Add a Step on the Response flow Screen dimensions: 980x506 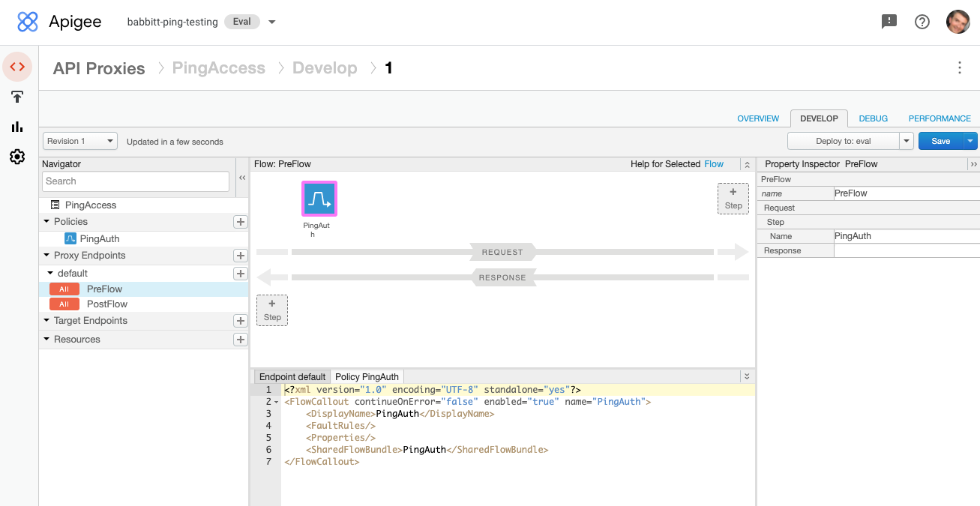(x=271, y=309)
